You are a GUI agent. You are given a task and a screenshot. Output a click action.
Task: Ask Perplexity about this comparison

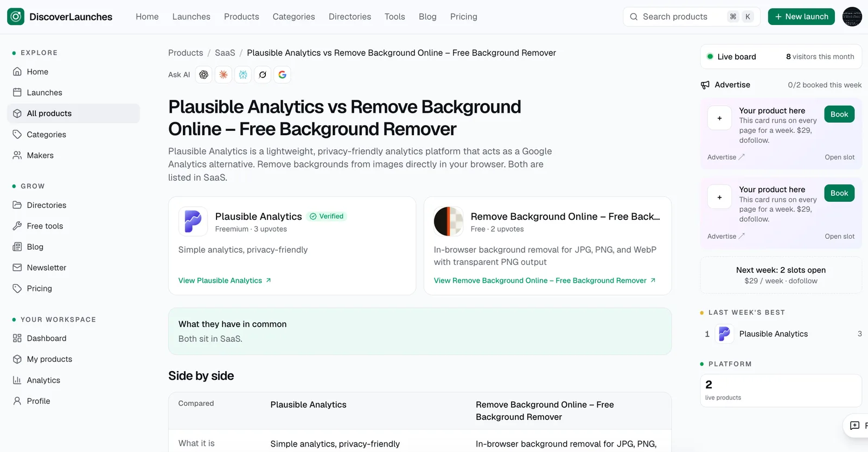243,75
